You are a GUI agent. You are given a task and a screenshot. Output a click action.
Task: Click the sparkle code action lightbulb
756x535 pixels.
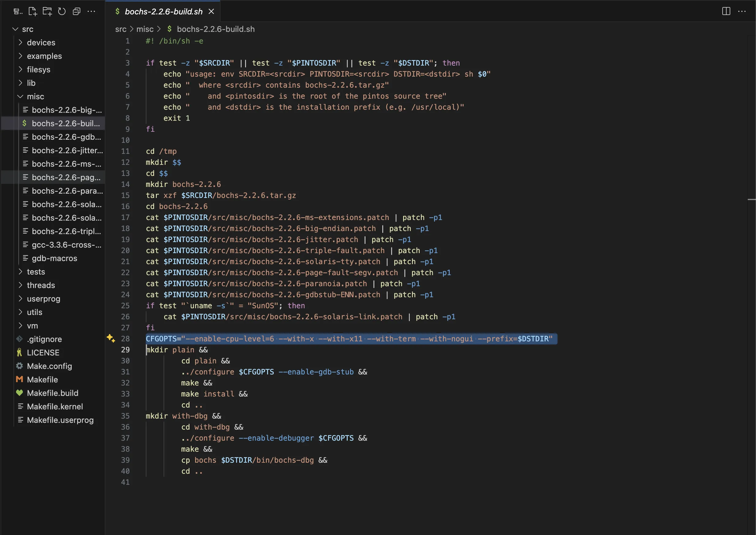111,338
